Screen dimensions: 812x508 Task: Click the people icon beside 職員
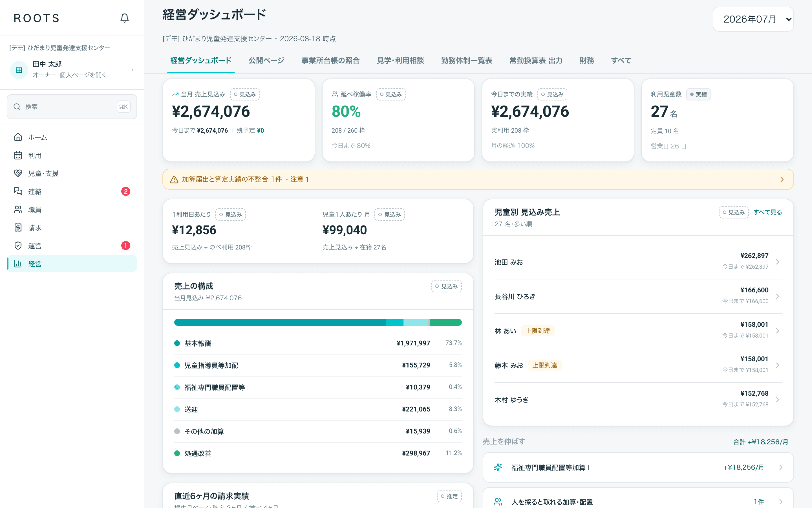pyautogui.click(x=18, y=209)
